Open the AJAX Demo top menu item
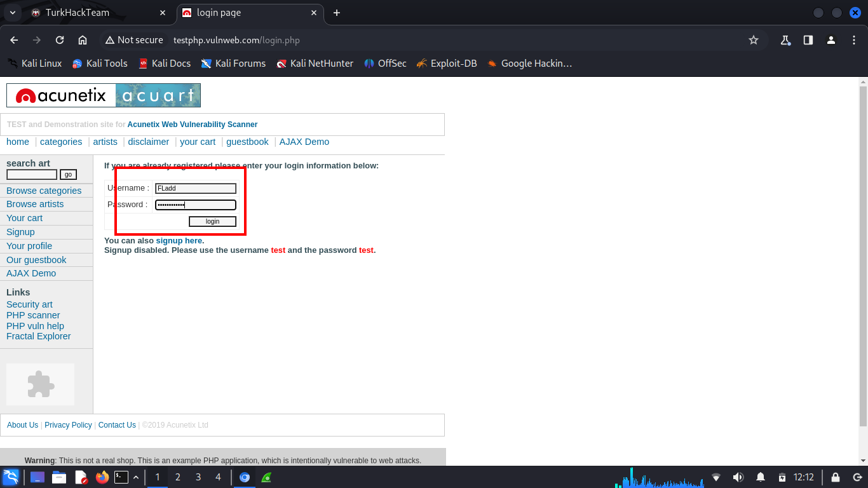The image size is (868, 488). coord(304,142)
